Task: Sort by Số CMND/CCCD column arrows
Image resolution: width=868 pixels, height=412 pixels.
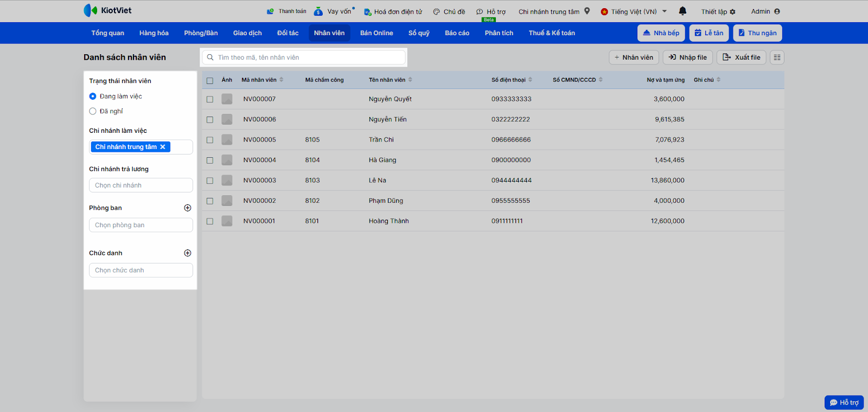Action: point(601,80)
